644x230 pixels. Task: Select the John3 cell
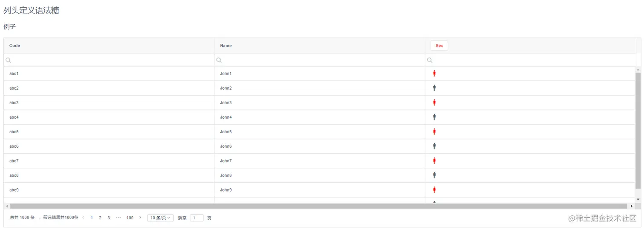pos(320,102)
